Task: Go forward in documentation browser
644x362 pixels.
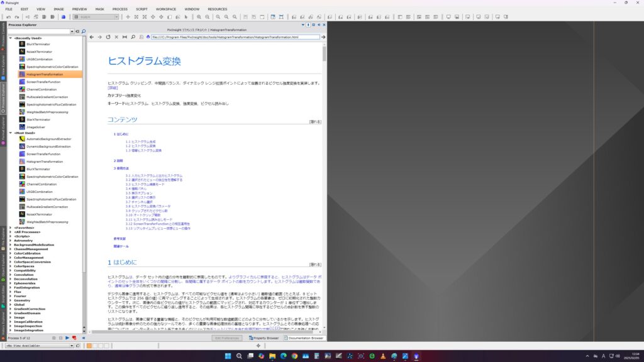Action: point(100,37)
